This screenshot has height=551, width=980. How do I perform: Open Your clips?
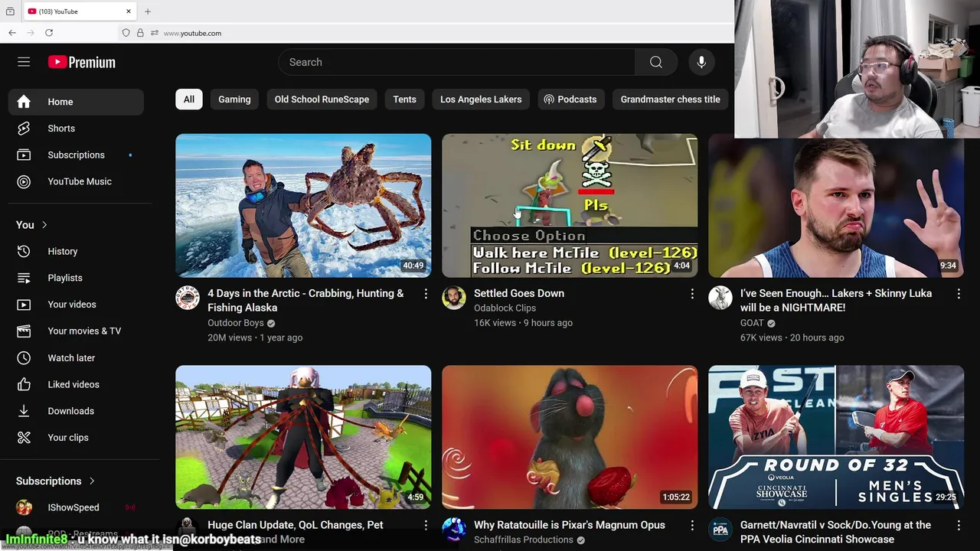pyautogui.click(x=76, y=438)
